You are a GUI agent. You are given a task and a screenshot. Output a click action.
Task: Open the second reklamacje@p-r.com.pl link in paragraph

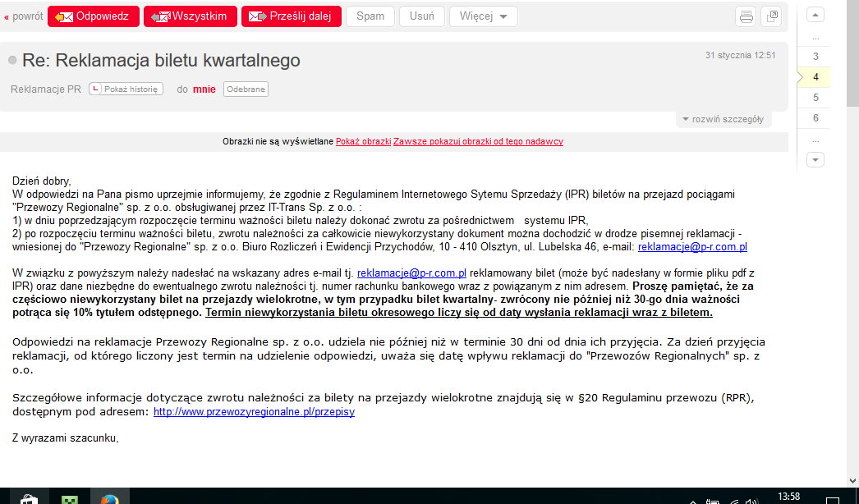pyautogui.click(x=412, y=273)
